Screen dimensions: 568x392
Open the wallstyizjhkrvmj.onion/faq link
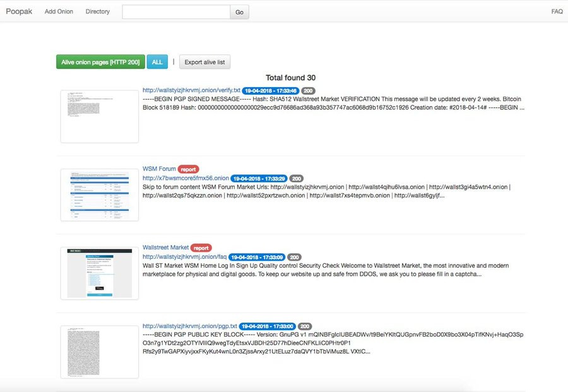[184, 257]
